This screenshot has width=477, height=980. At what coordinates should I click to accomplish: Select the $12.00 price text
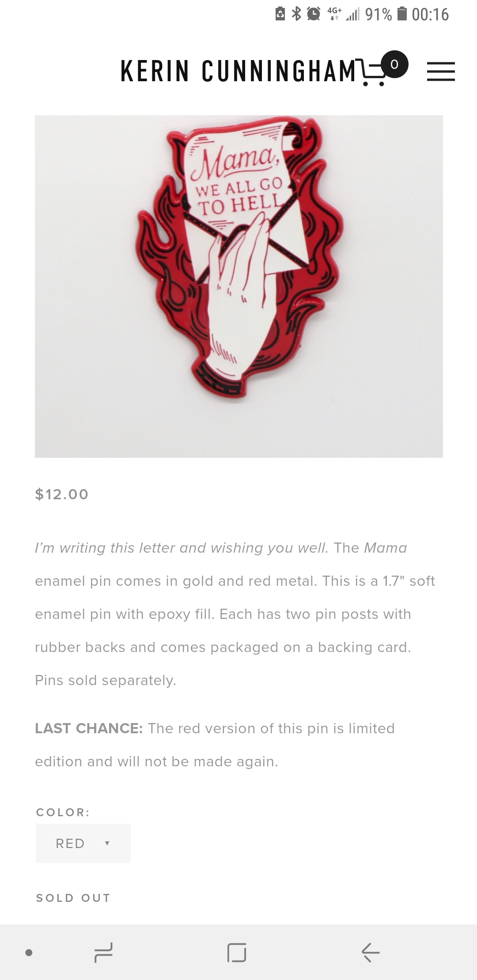pos(62,494)
